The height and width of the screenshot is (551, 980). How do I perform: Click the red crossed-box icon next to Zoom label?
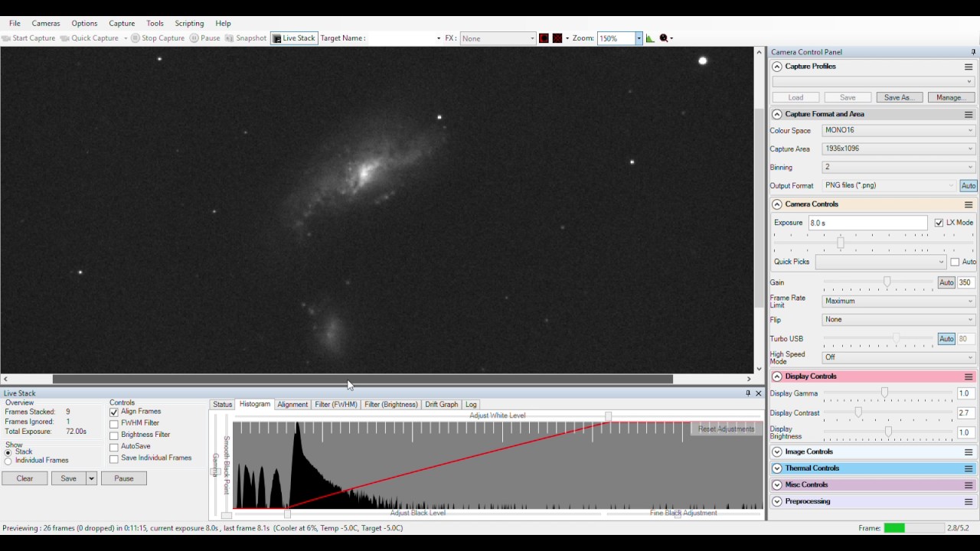point(557,38)
